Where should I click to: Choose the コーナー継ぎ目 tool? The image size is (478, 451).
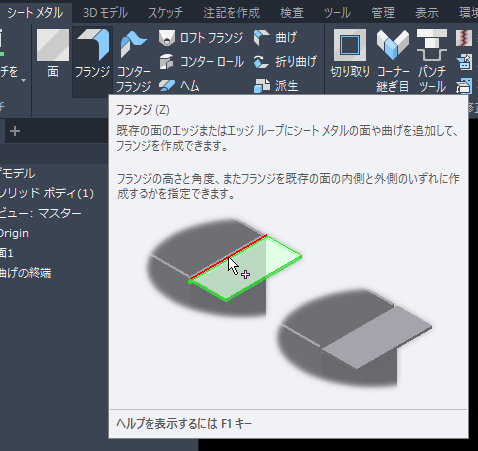(393, 61)
